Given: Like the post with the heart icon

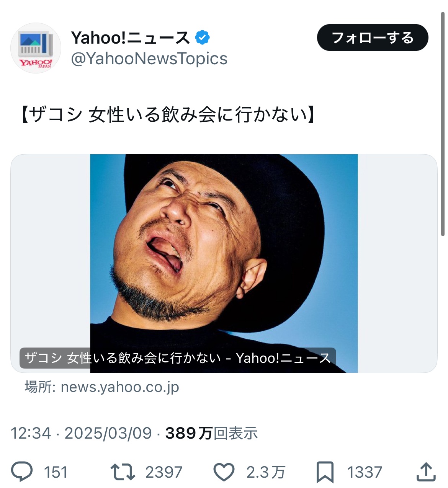Looking at the screenshot, I should click(x=224, y=472).
